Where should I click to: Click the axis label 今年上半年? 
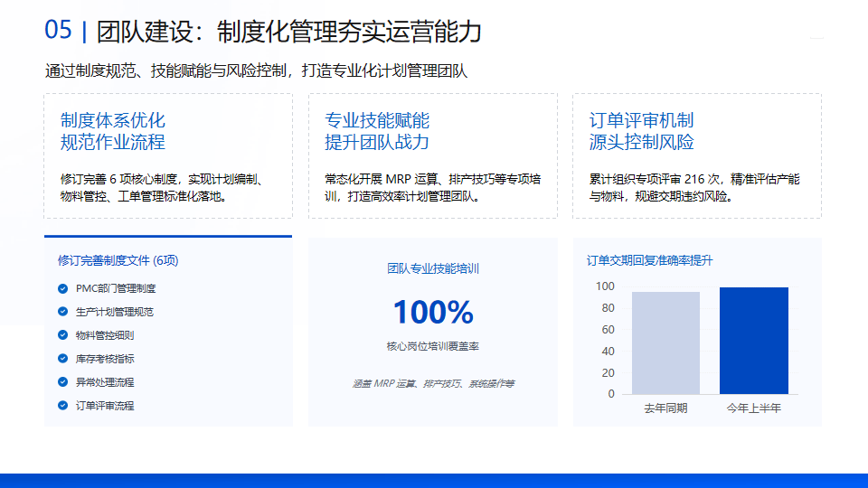pyautogui.click(x=754, y=408)
